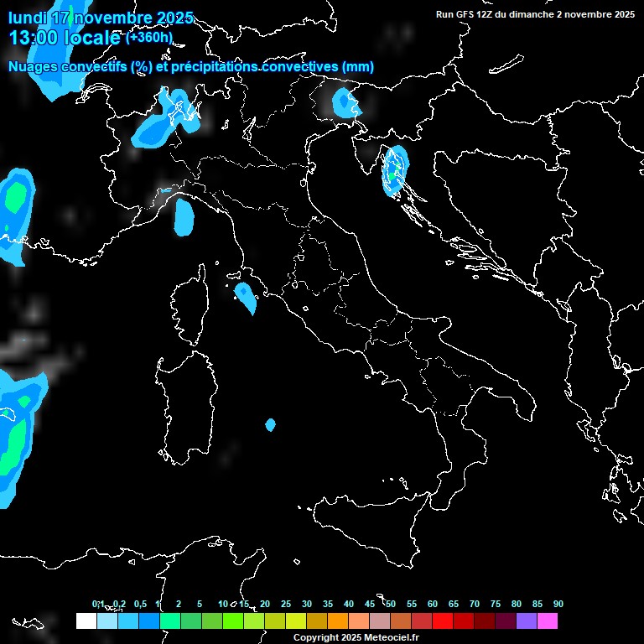This screenshot has width=644, height=644.
Task: Click the '65' legend value
Action: click(454, 604)
